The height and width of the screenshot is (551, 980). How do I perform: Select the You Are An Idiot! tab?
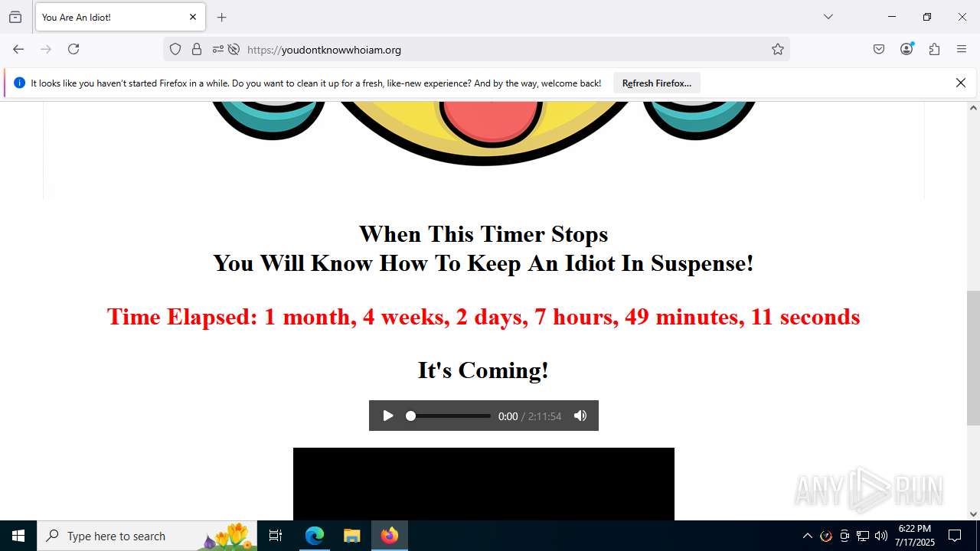coord(120,17)
